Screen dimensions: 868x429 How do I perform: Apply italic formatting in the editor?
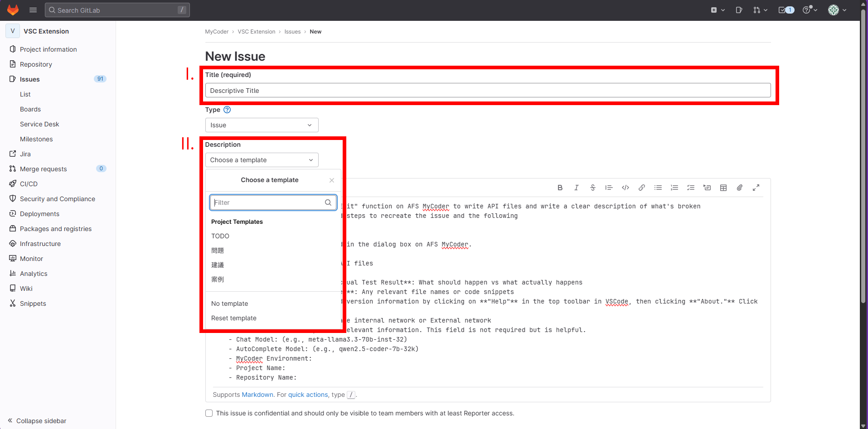tap(577, 188)
